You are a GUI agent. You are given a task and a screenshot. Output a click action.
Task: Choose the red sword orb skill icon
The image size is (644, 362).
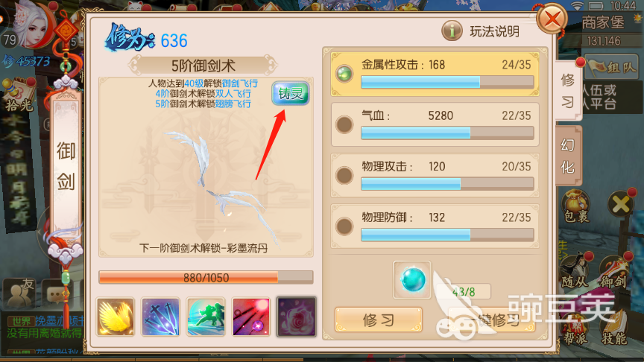(251, 317)
